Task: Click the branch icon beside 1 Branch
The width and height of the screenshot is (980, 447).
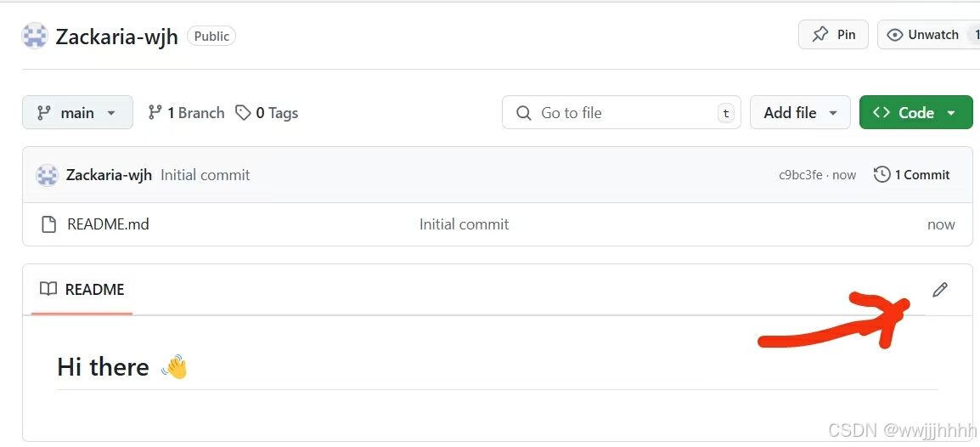Action: coord(155,112)
